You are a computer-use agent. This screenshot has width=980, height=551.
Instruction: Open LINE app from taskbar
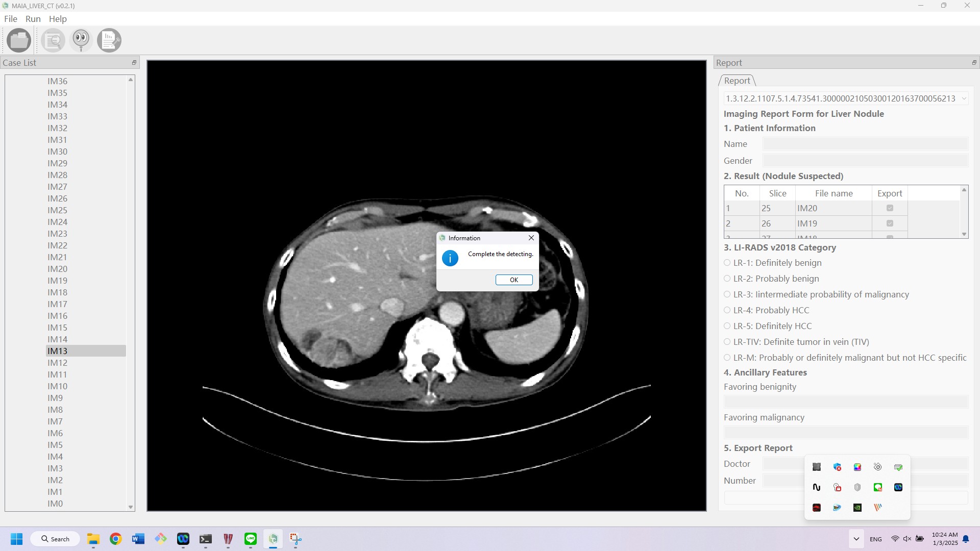coord(251,539)
